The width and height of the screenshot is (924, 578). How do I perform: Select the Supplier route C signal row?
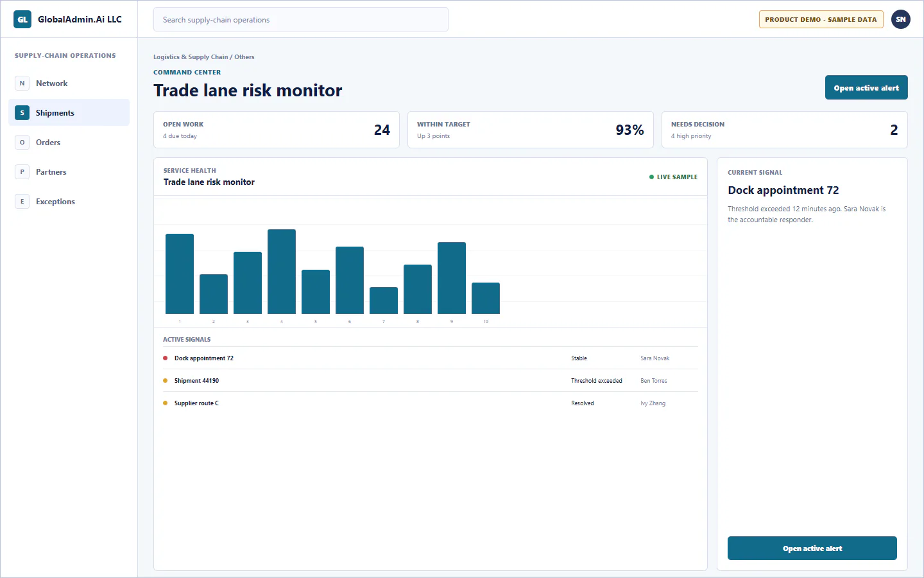click(431, 403)
